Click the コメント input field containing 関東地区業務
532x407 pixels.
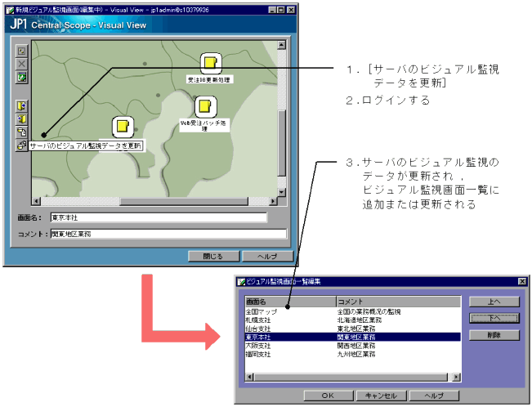click(168, 234)
